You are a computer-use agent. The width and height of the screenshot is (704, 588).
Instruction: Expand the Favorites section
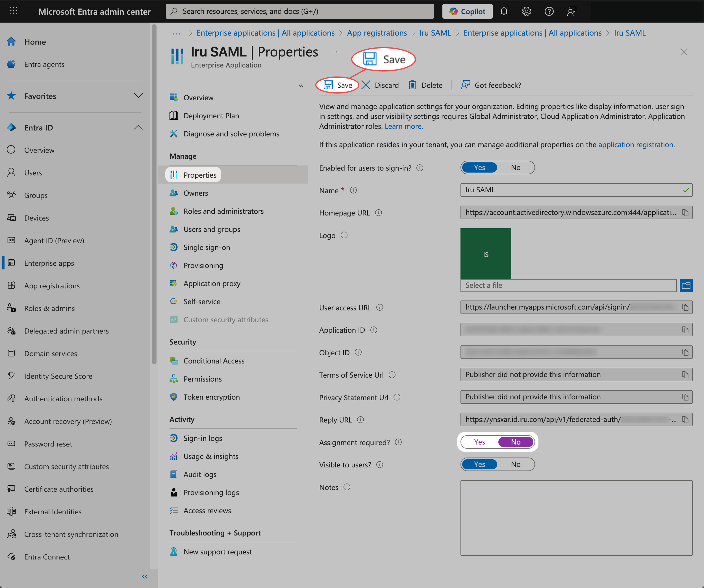[138, 96]
